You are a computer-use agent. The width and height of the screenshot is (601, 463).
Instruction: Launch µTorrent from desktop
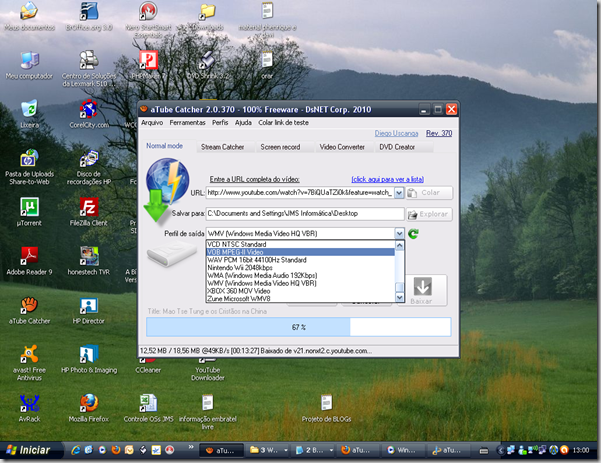click(29, 212)
